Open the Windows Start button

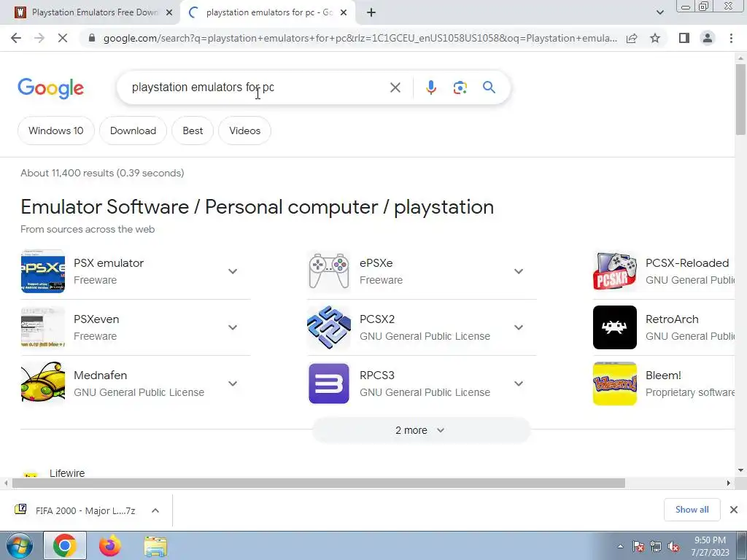(x=19, y=546)
